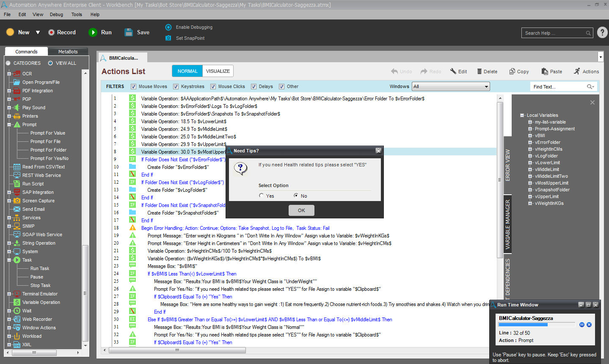Click the Paste clipboard icon
Image resolution: width=609 pixels, height=364 pixels.
[545, 72]
